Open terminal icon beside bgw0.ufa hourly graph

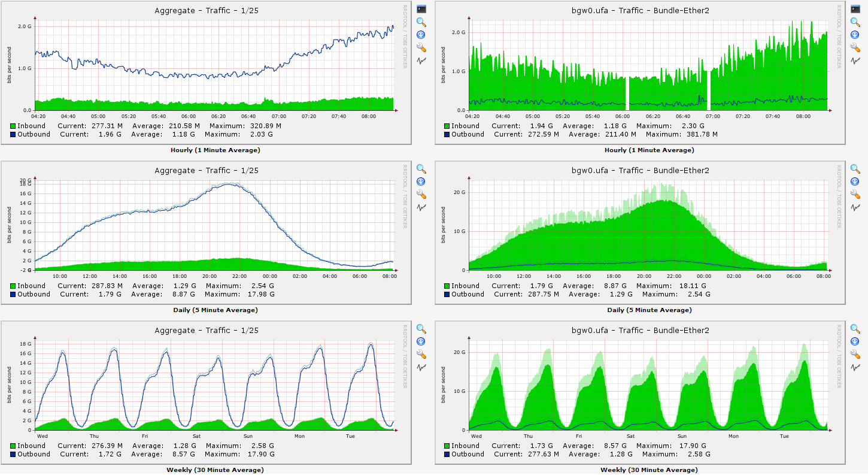pyautogui.click(x=855, y=9)
